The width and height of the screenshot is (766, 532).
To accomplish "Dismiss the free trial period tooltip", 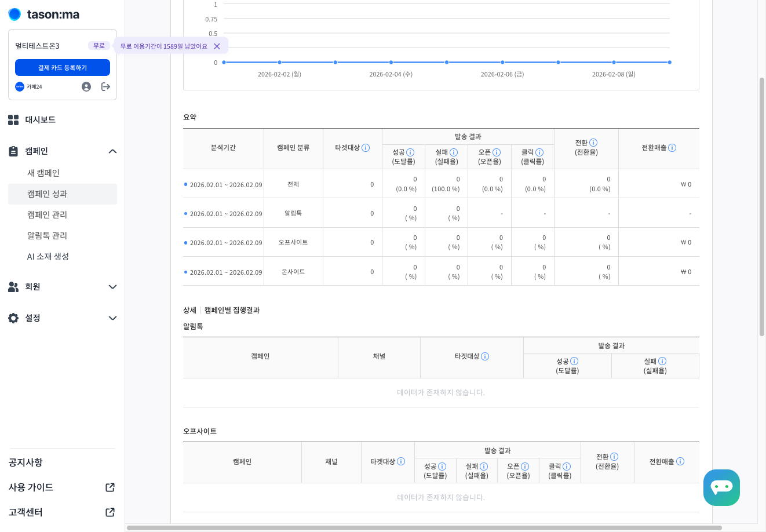I will pyautogui.click(x=217, y=46).
